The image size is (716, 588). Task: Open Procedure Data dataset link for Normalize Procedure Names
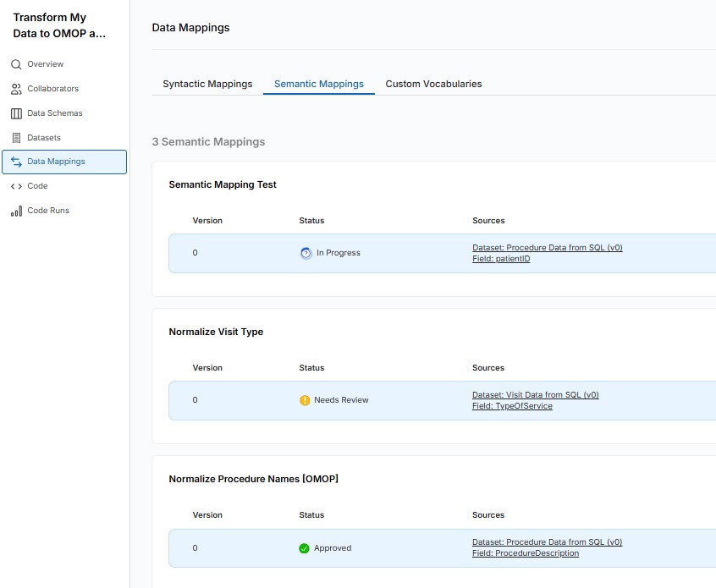point(547,542)
